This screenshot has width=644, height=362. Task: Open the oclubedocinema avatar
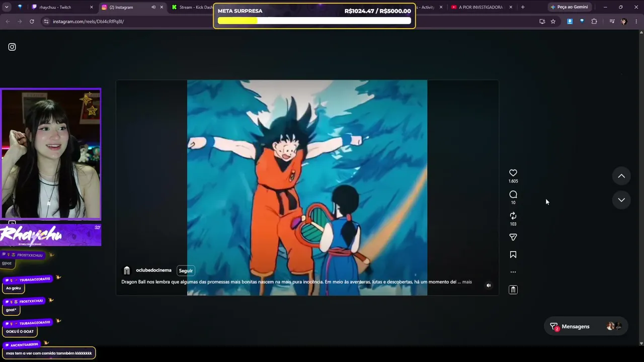[127, 270]
